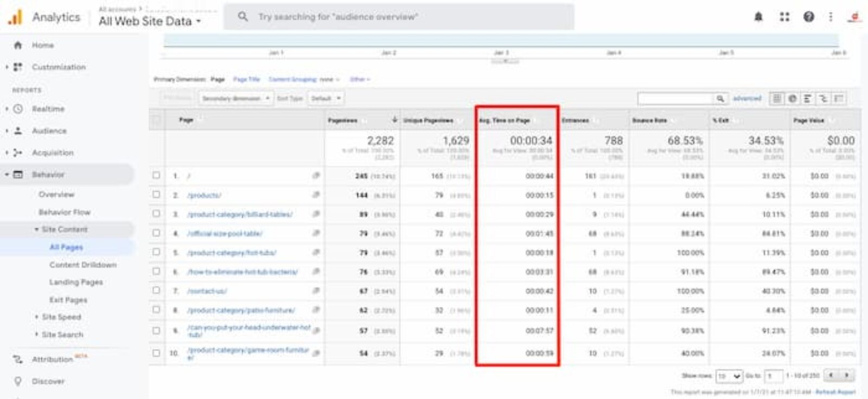
Task: Click the /products/ page link
Action: [204, 195]
